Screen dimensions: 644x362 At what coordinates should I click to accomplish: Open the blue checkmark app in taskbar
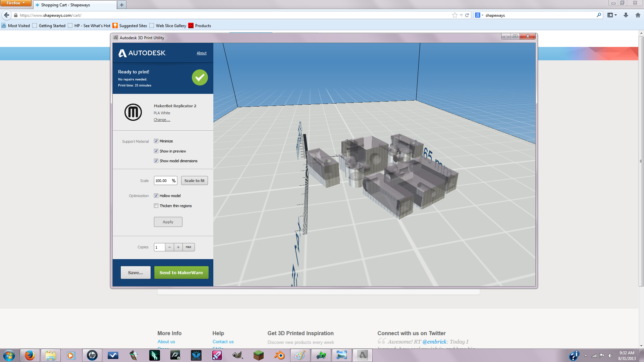pyautogui.click(x=113, y=355)
